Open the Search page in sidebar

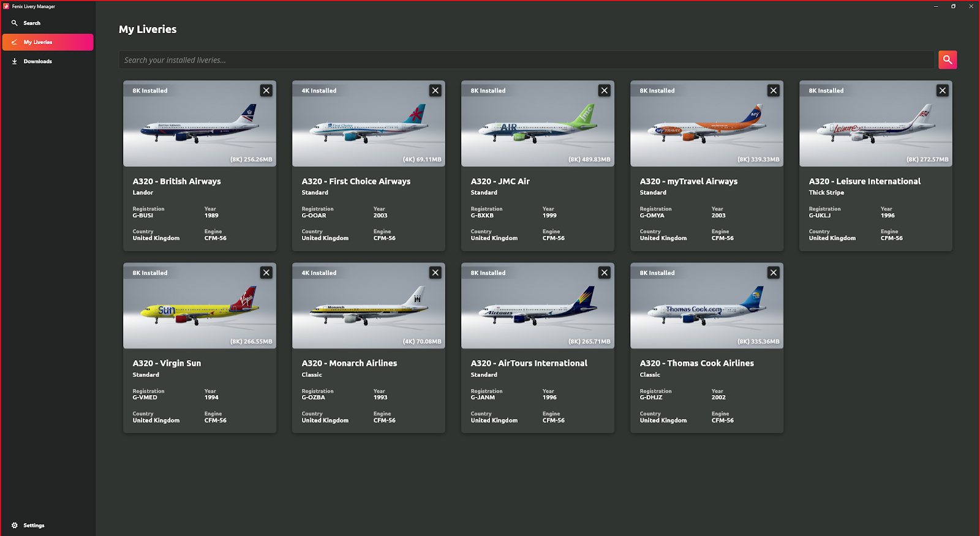pos(48,23)
